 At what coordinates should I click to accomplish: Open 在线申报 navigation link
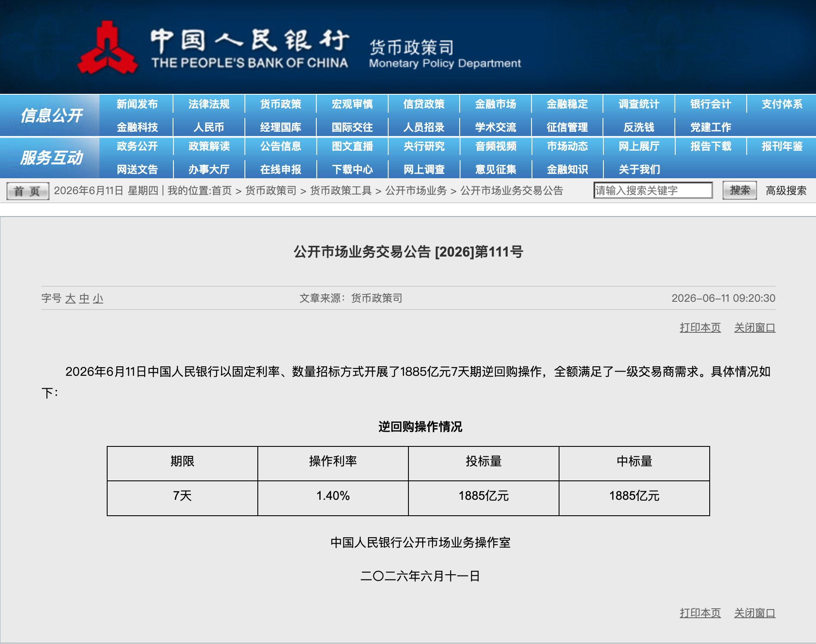coord(281,170)
